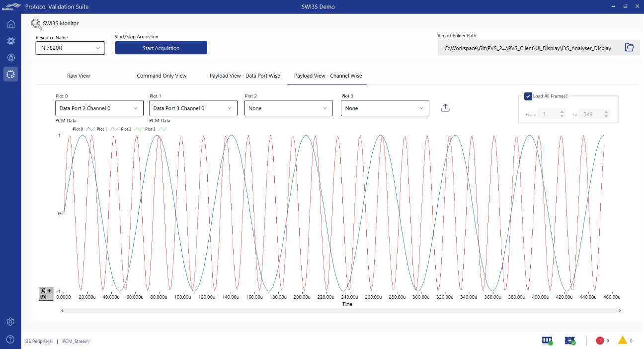Change Plot 2 from None using its dropdown
This screenshot has height=349, width=644.
288,108
